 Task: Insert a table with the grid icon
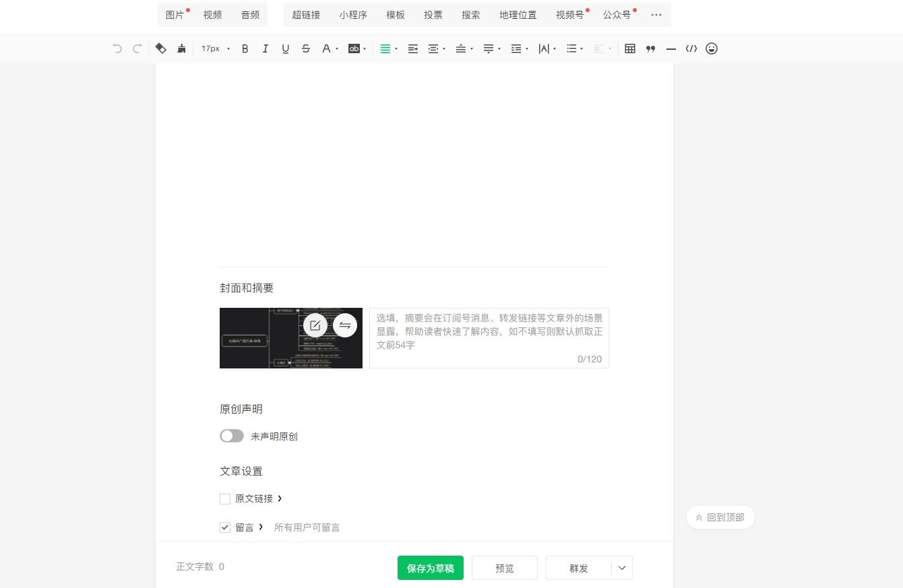pyautogui.click(x=630, y=48)
